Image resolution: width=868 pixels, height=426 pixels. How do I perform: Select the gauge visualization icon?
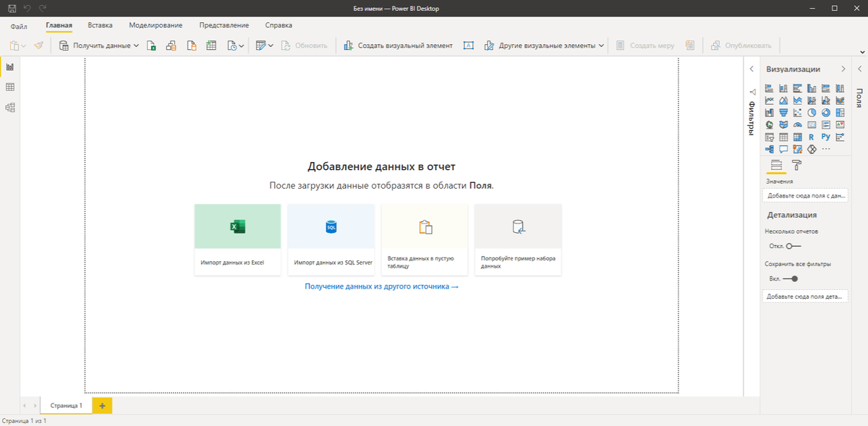[x=798, y=125]
